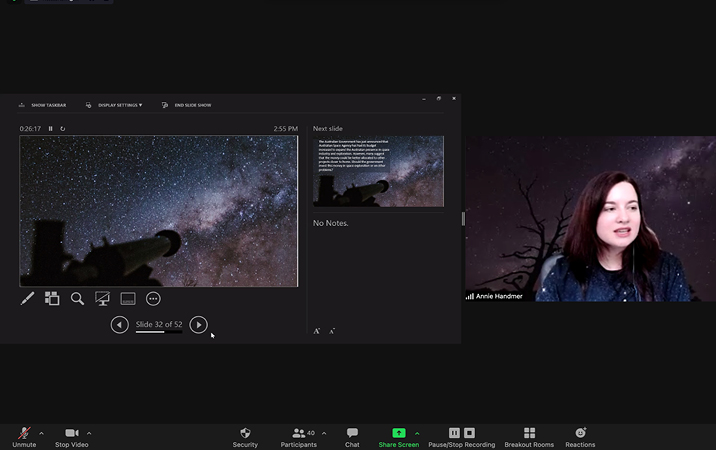The height and width of the screenshot is (450, 716).
Task: Click Show Taskbar in Presenter View
Action: [42, 105]
